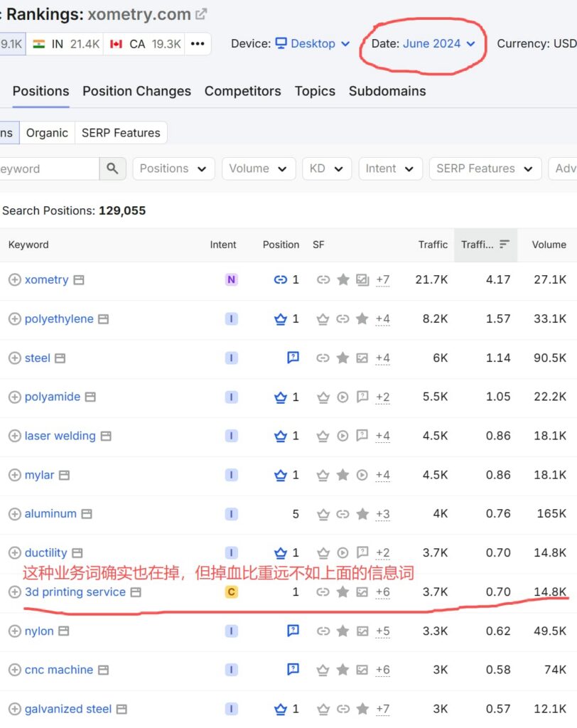Image resolution: width=577 pixels, height=728 pixels.
Task: Open the Device Desktop dropdown
Action: pyautogui.click(x=313, y=43)
